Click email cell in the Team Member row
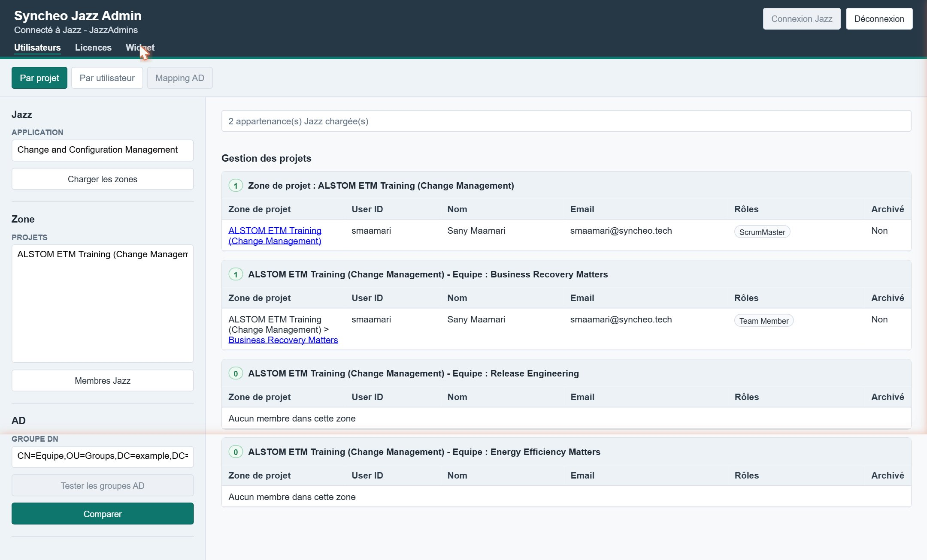Image resolution: width=927 pixels, height=560 pixels. 621,319
